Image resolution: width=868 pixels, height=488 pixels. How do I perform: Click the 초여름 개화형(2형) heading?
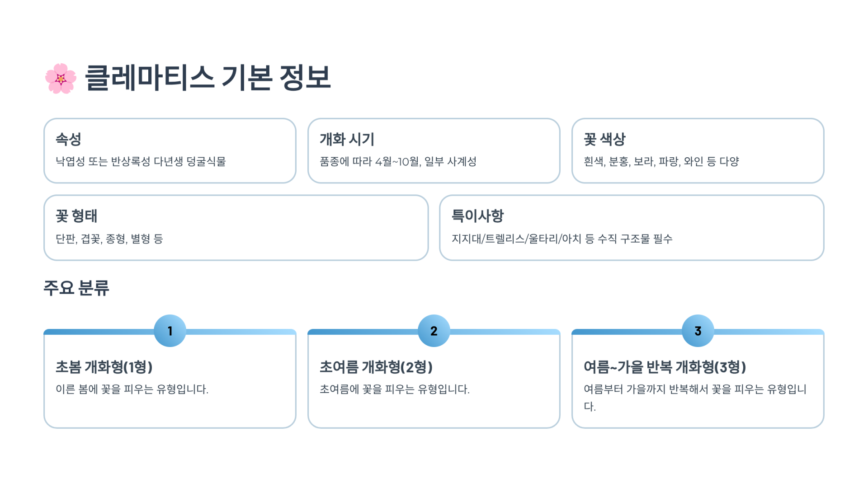tap(376, 367)
